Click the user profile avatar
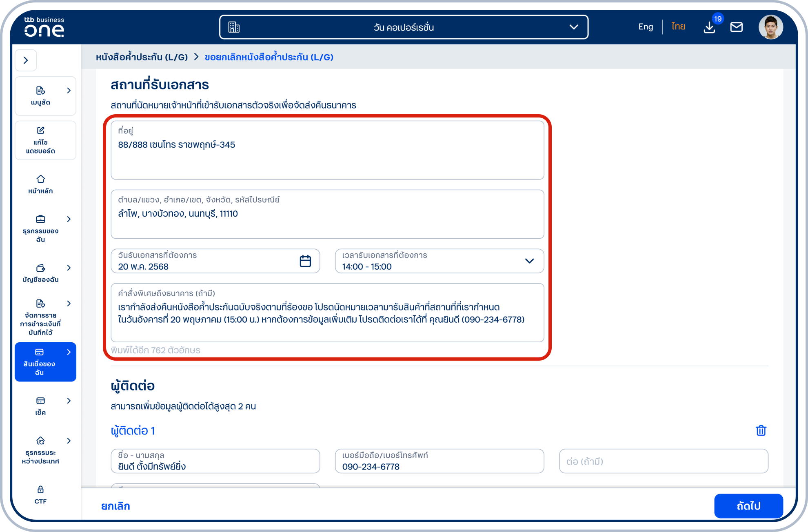808x532 pixels. tap(770, 27)
